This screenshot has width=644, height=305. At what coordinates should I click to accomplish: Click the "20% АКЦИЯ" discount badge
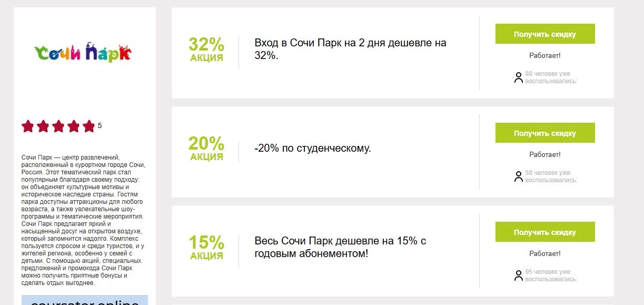[205, 147]
